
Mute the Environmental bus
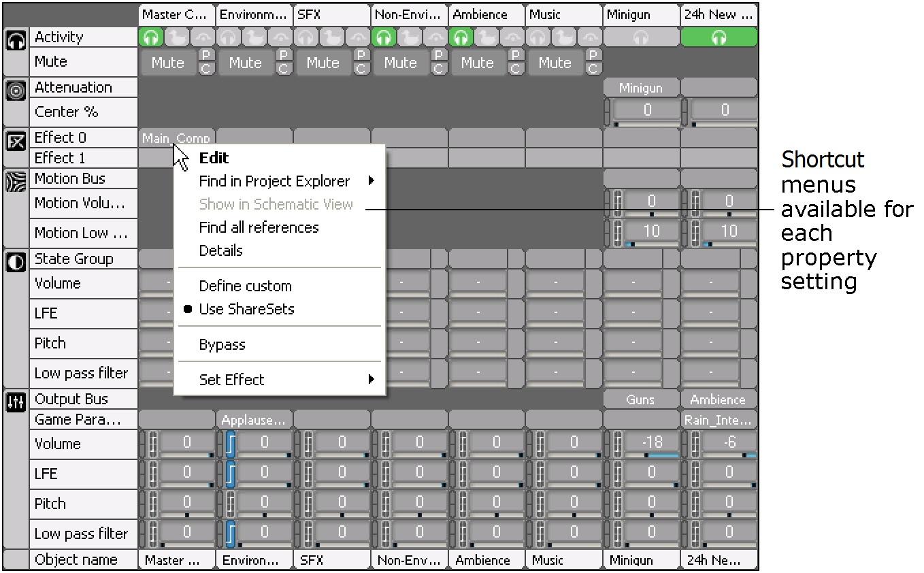coord(246,63)
